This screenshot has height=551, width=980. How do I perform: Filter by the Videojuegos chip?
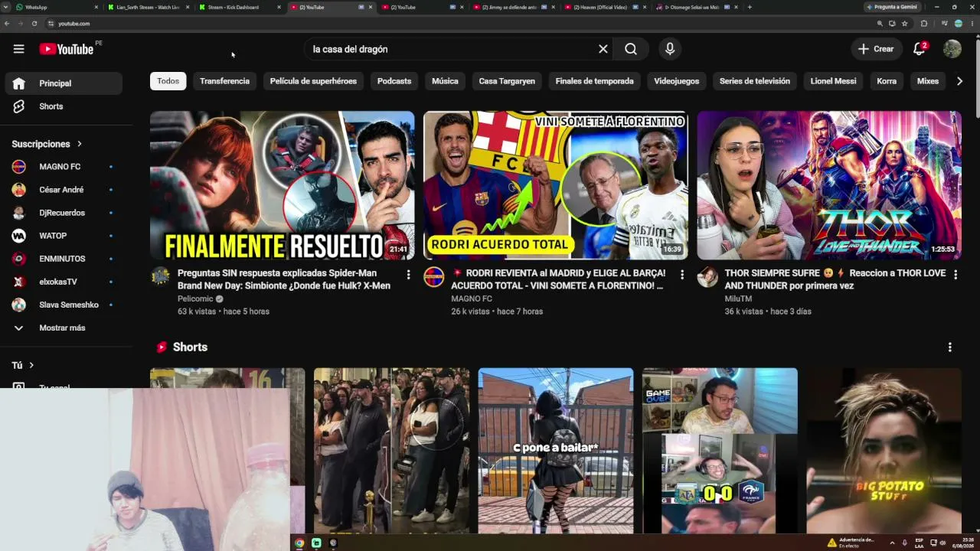coord(677,81)
